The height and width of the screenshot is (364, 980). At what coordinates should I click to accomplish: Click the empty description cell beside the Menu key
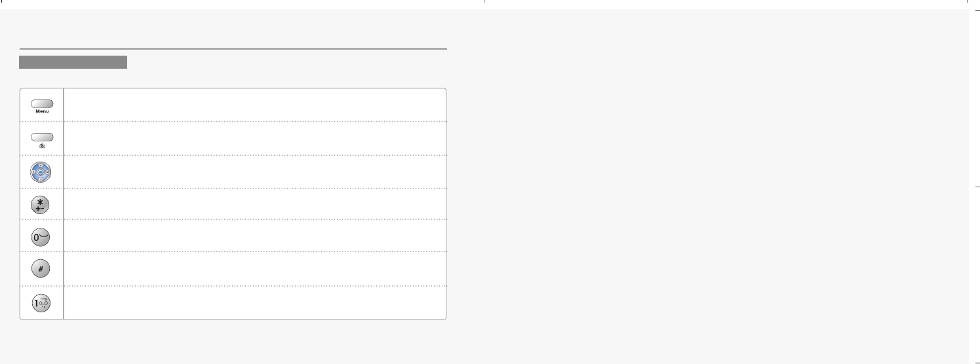point(254,105)
